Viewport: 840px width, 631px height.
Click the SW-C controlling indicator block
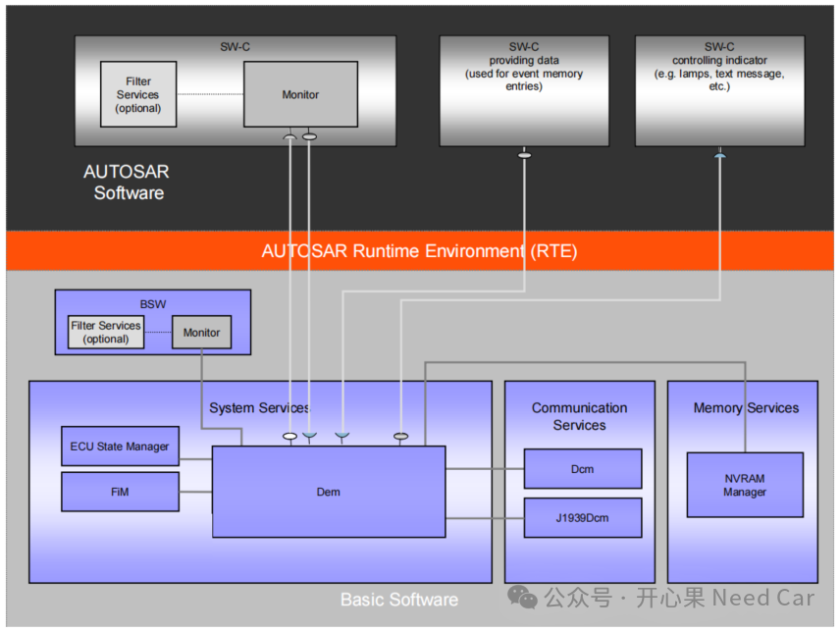(719, 91)
